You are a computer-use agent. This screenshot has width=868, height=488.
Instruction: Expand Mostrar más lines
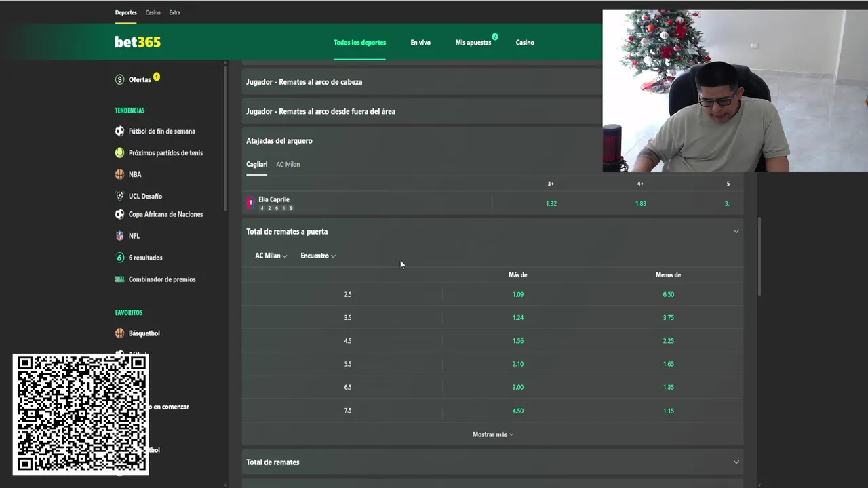493,434
